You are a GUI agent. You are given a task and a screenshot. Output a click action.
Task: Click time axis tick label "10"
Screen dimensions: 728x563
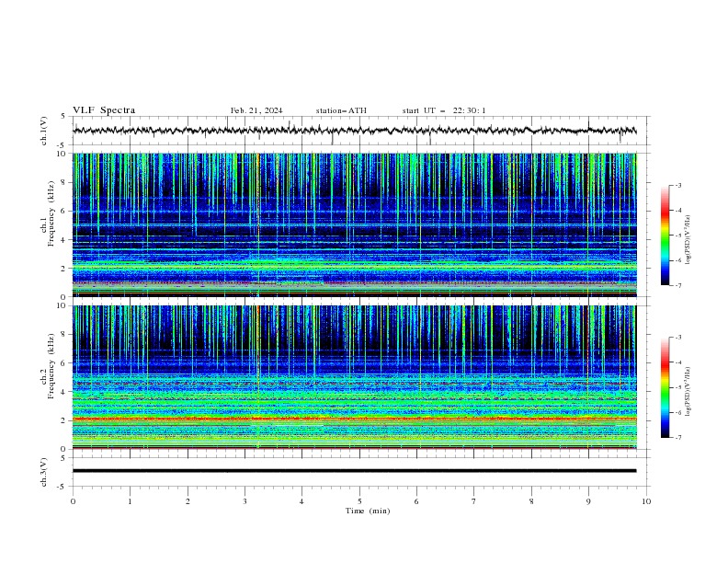[646, 501]
